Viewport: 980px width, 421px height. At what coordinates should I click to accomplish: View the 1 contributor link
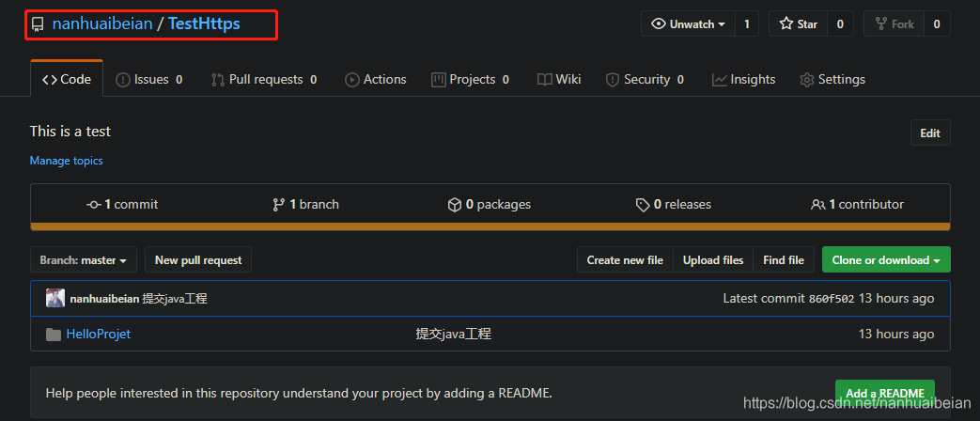pyautogui.click(x=857, y=204)
